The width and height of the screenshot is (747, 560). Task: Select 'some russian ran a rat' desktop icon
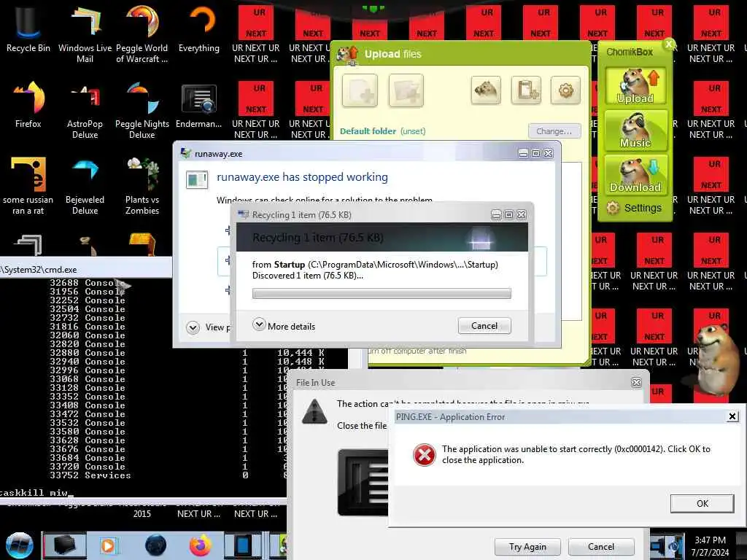click(28, 186)
